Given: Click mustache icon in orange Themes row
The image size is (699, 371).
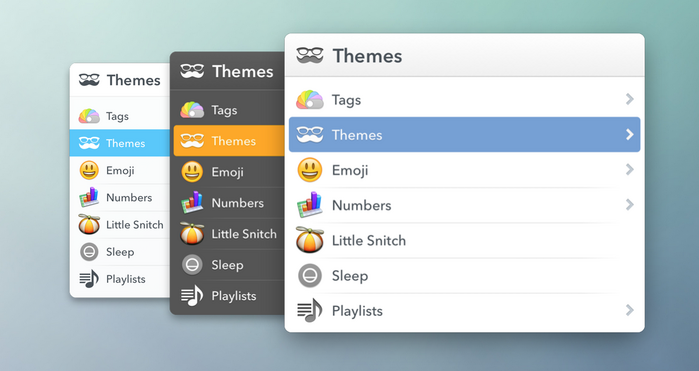Looking at the screenshot, I should pos(192,141).
